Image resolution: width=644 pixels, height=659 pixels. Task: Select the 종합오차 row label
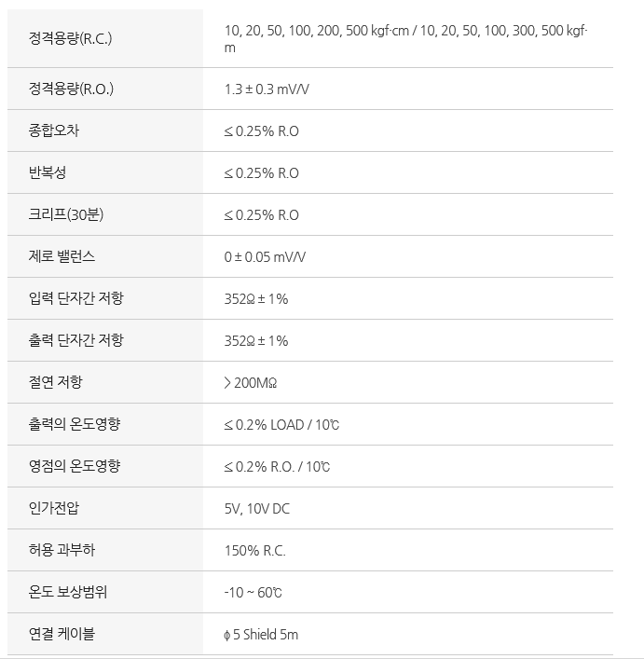(54, 130)
